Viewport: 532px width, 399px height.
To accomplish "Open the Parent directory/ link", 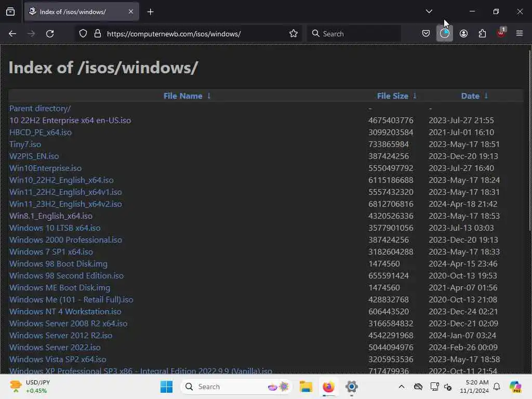I will pyautogui.click(x=40, y=109).
